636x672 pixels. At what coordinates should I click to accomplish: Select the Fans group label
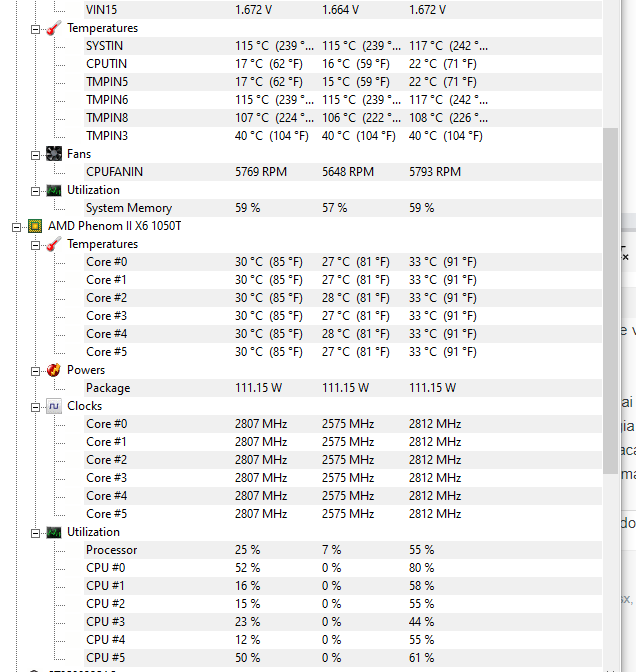[x=79, y=154]
